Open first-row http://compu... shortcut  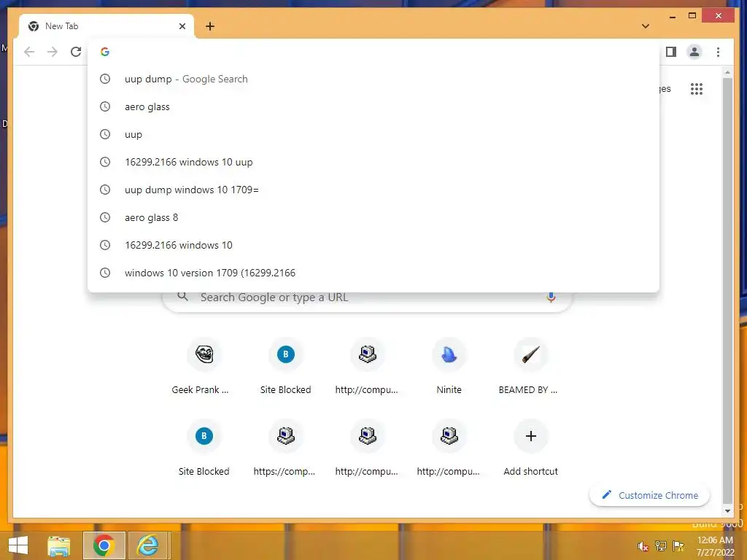click(367, 366)
